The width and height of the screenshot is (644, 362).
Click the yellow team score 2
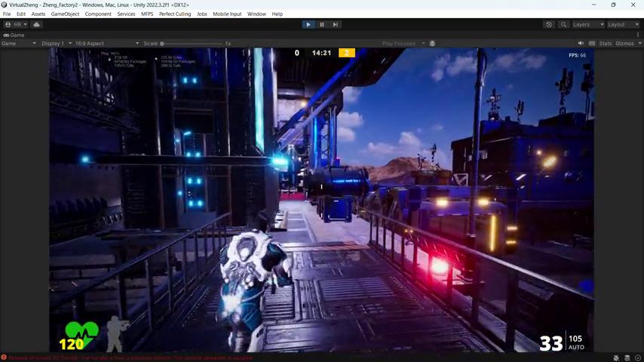coord(347,53)
